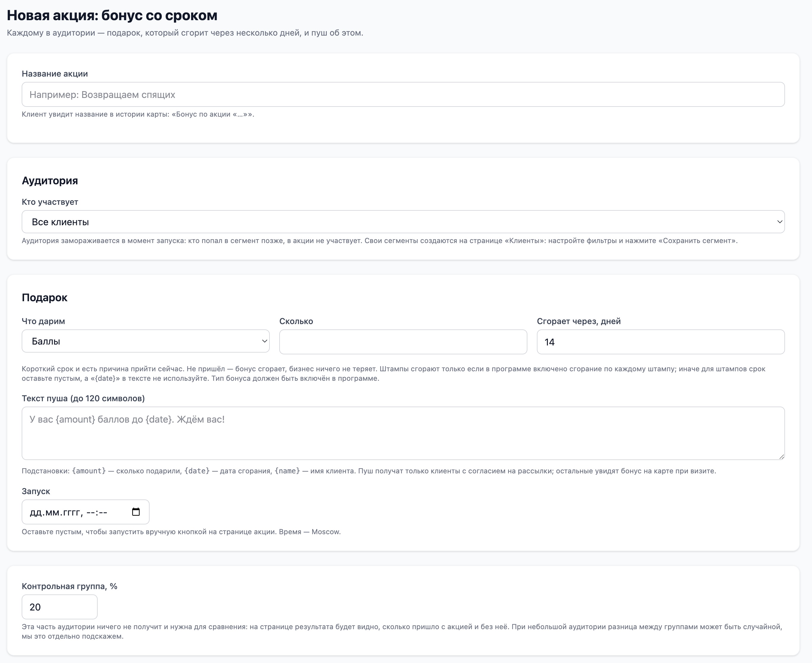The width and height of the screenshot is (812, 663).
Task: Click the «Аудитория» section heading
Action: pos(50,181)
